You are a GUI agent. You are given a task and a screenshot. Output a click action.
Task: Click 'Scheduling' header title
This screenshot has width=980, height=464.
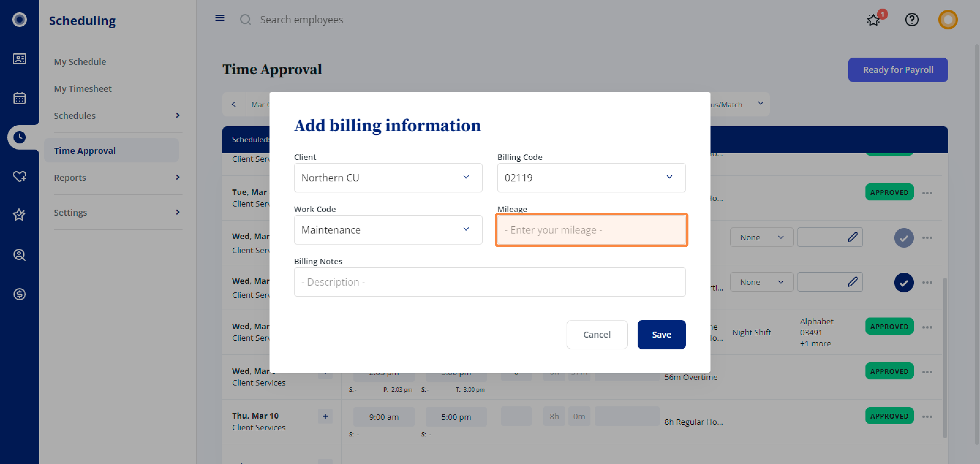[x=82, y=21]
